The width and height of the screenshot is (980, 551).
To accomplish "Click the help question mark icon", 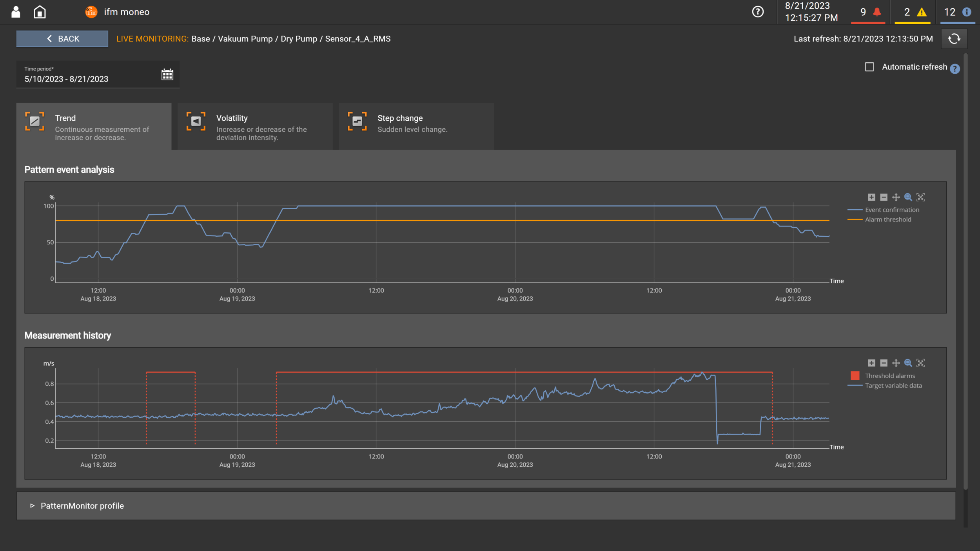I will [757, 12].
